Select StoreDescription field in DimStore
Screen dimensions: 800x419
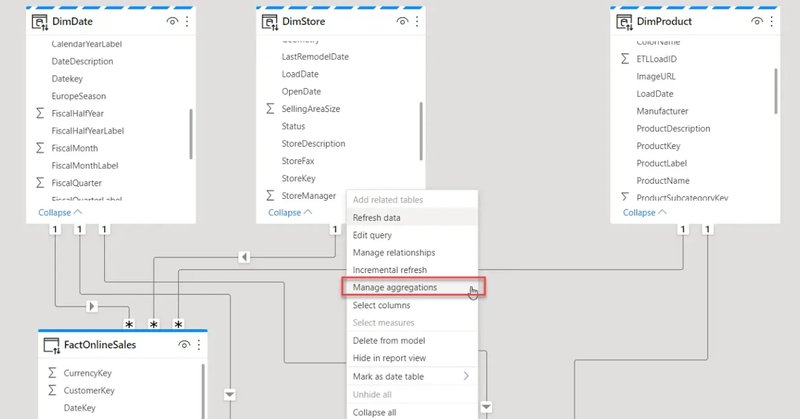(313, 143)
